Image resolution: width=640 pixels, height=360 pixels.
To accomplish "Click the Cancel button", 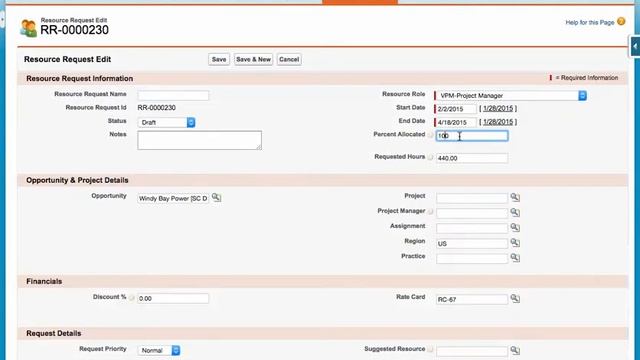I will pyautogui.click(x=289, y=59).
